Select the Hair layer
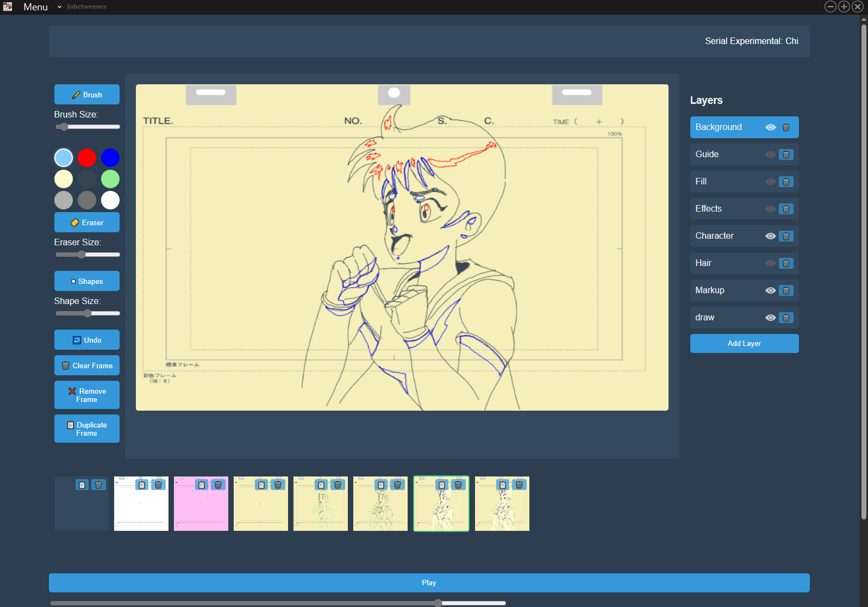 [x=744, y=263]
